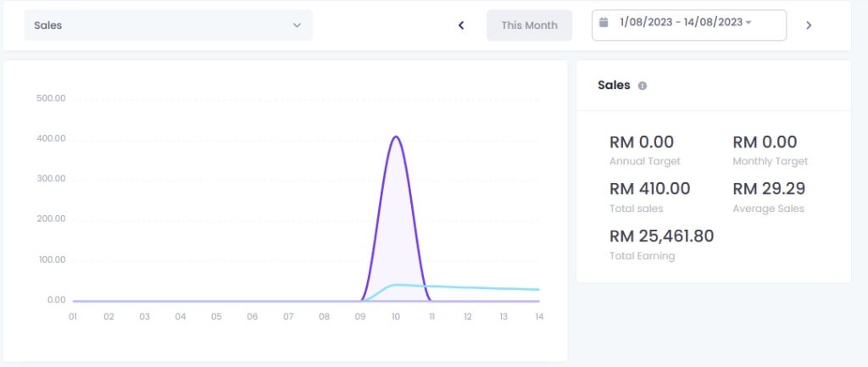Viewport: 868px width, 367px height.
Task: Click the Annual Target label
Action: (x=644, y=161)
